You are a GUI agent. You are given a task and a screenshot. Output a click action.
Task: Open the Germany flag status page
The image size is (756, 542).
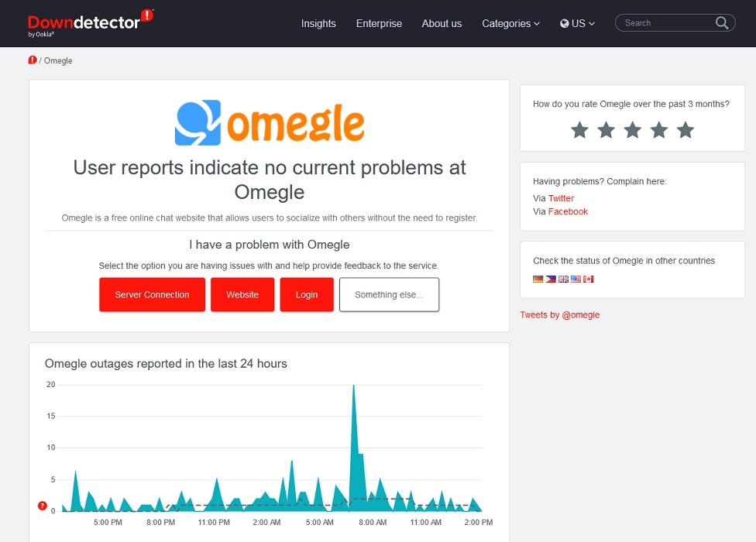(x=538, y=280)
